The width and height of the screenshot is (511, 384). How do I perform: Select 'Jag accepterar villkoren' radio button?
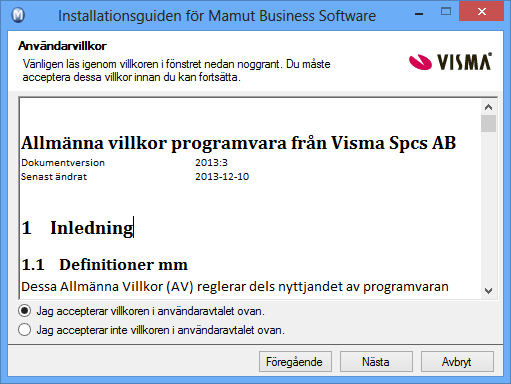pyautogui.click(x=25, y=311)
